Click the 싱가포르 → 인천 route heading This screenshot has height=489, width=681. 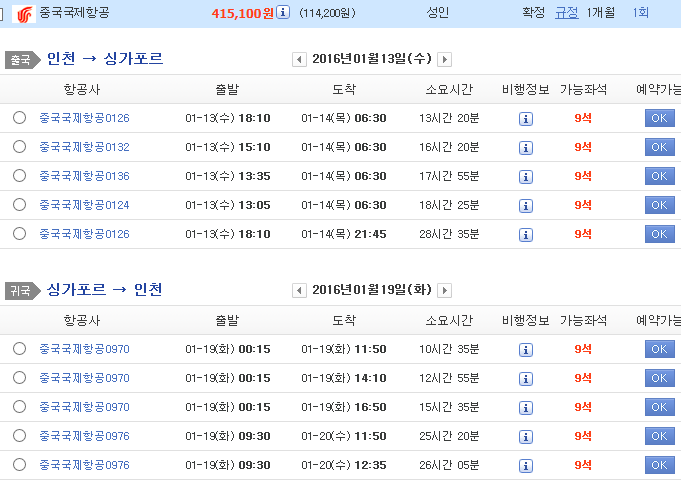105,289
